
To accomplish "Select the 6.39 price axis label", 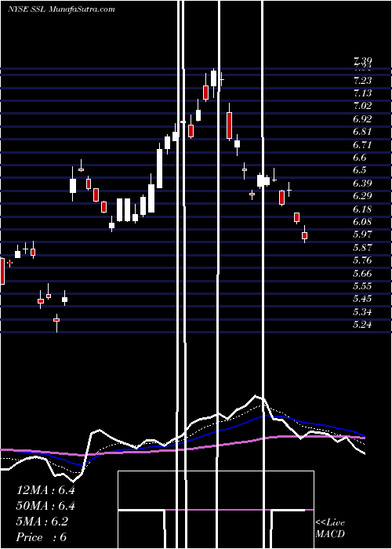I will (x=362, y=184).
